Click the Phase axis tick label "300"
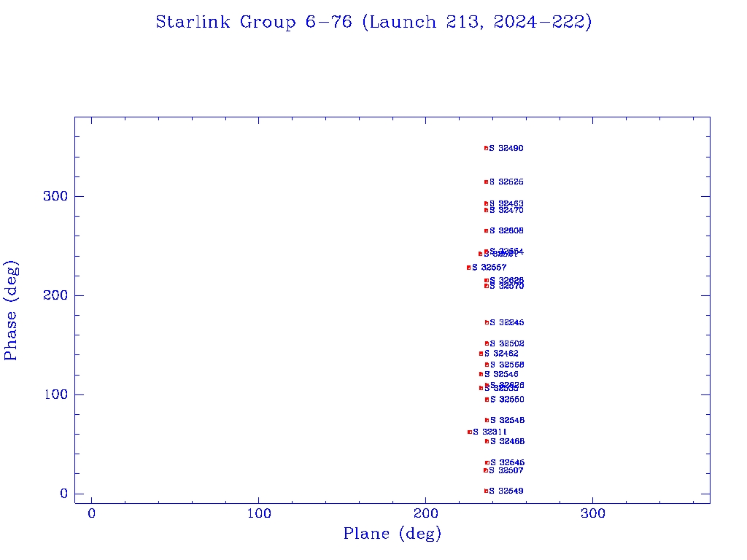747x560 pixels. click(55, 196)
